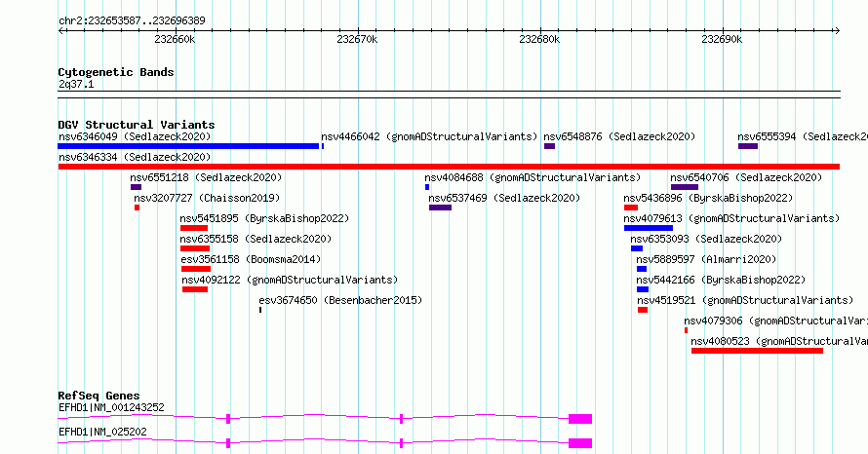
Task: Click red bar under nsv5436896
Action: point(630,208)
